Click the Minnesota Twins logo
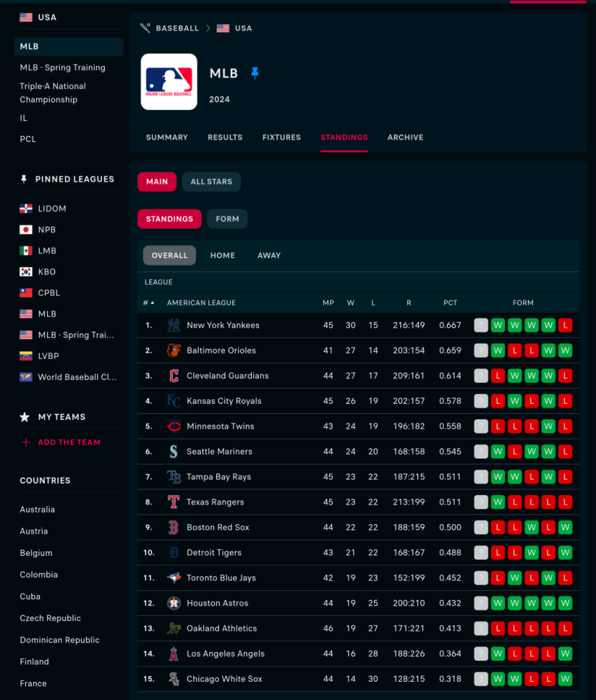 pyautogui.click(x=173, y=426)
